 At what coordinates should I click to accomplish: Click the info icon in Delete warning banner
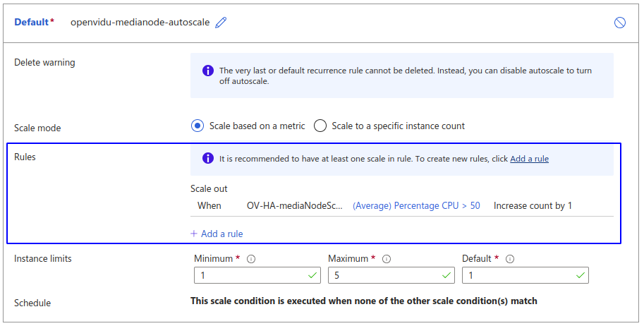pyautogui.click(x=208, y=71)
